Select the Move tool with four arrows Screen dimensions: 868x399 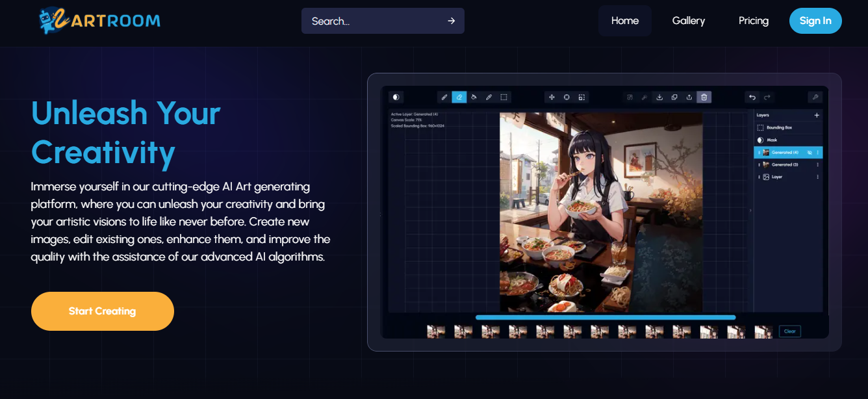click(x=552, y=97)
